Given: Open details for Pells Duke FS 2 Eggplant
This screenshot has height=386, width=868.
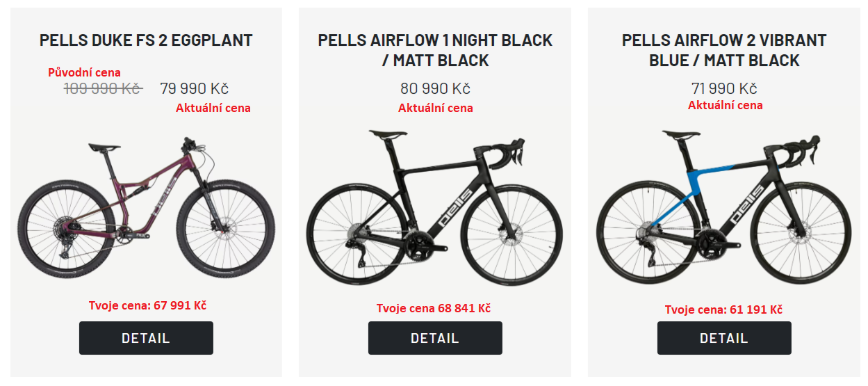Looking at the screenshot, I should (x=146, y=338).
